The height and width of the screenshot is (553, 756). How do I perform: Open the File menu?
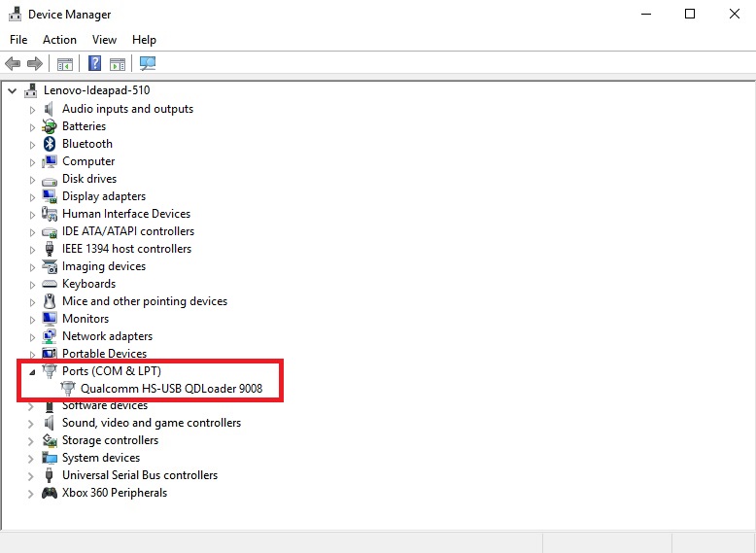pyautogui.click(x=18, y=40)
